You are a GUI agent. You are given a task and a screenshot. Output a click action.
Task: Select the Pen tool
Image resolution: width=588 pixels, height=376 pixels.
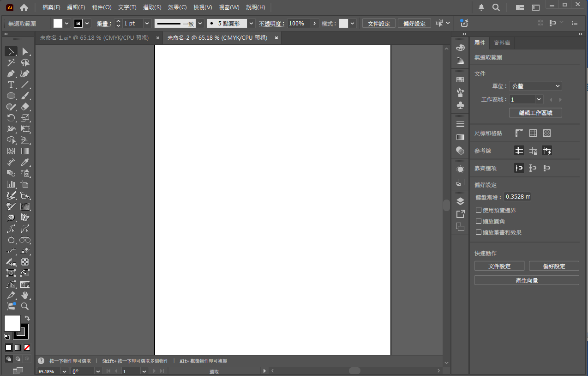[x=11, y=74]
